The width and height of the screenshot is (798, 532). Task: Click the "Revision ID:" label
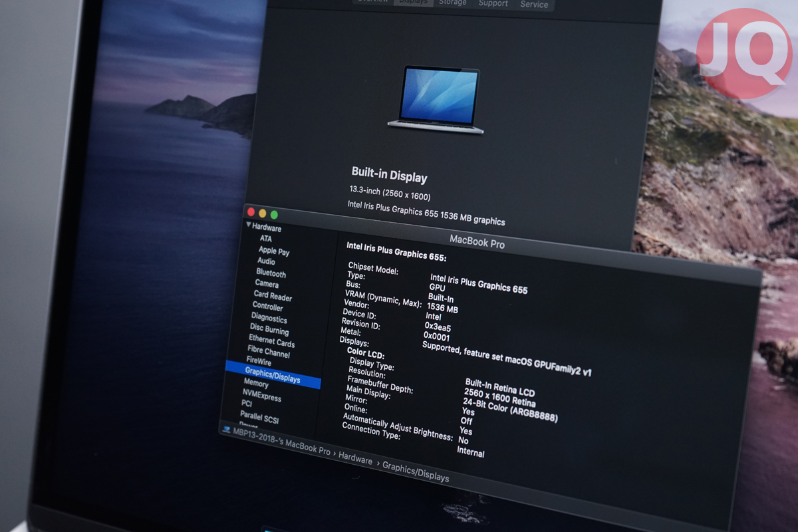[360, 325]
